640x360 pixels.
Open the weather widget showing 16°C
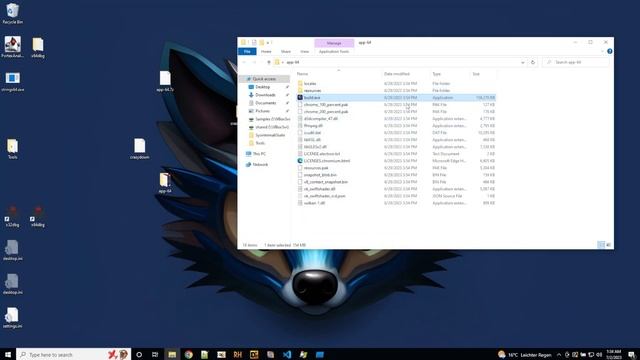524,354
